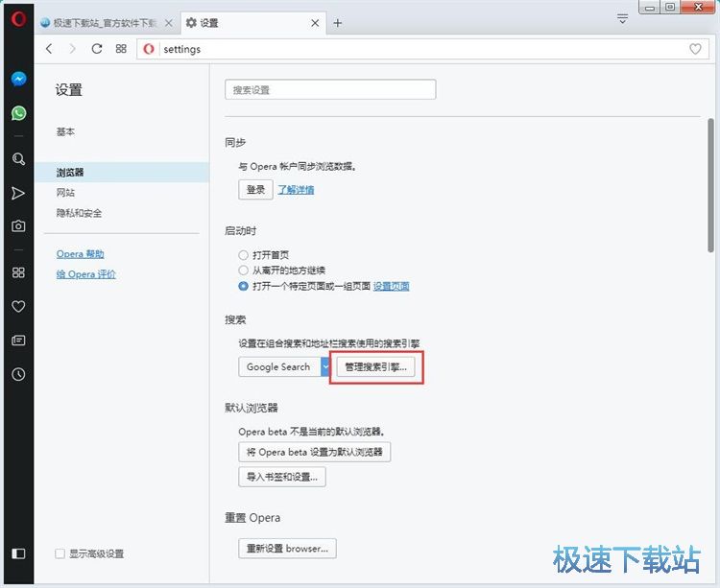Open the tab menu icon

click(x=622, y=19)
